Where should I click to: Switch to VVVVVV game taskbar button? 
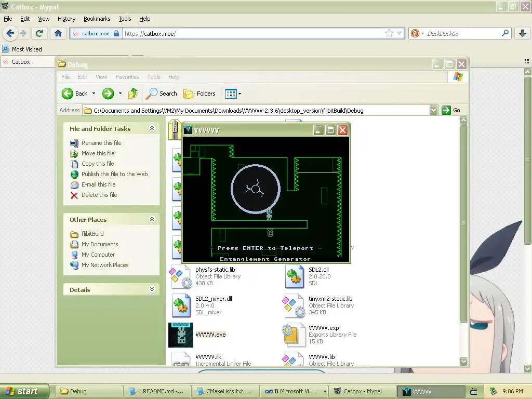431,391
